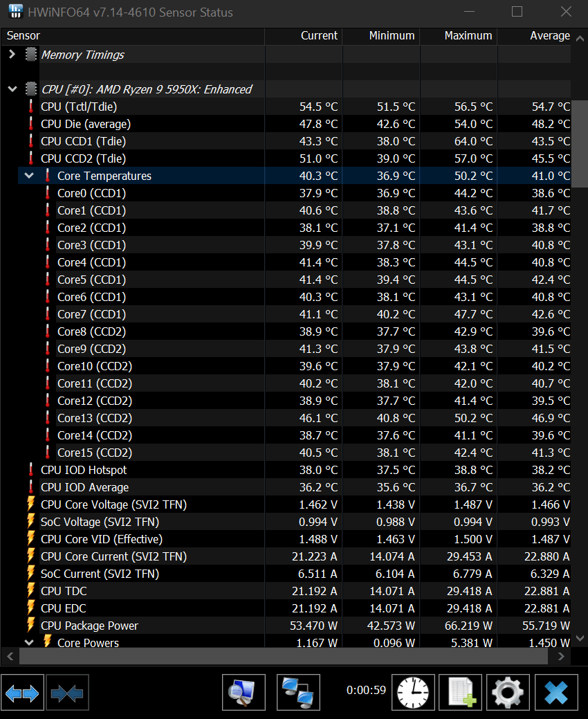The width and height of the screenshot is (588, 719).
Task: Select the CPU IOD Average row label
Action: click(x=85, y=487)
